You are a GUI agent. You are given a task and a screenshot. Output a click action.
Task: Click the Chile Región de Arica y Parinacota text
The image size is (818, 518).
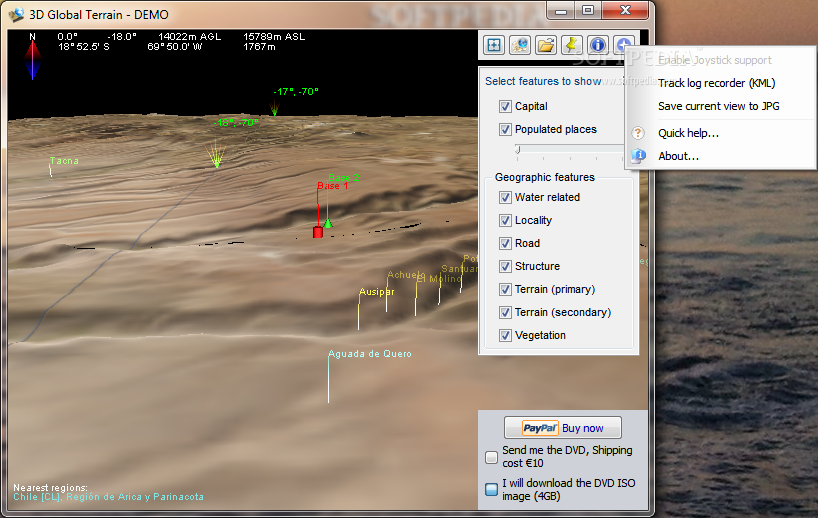(109, 497)
